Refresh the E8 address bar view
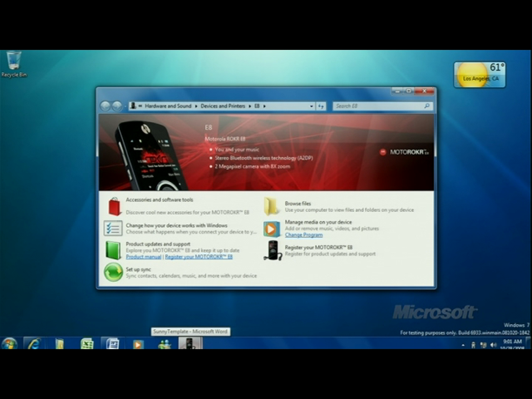Image resolution: width=532 pixels, height=399 pixels. click(x=321, y=106)
